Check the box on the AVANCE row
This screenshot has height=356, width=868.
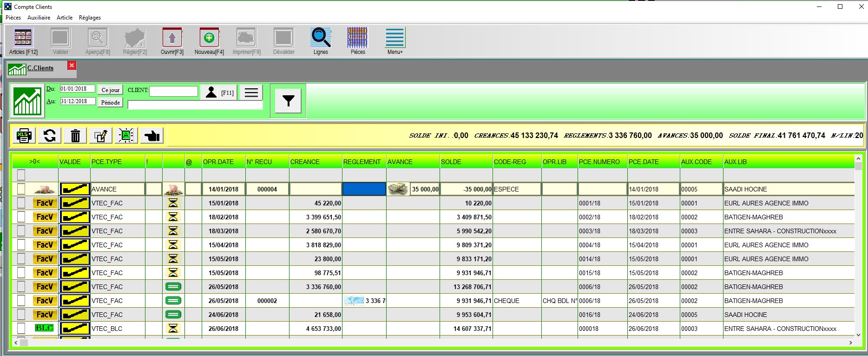pos(21,189)
